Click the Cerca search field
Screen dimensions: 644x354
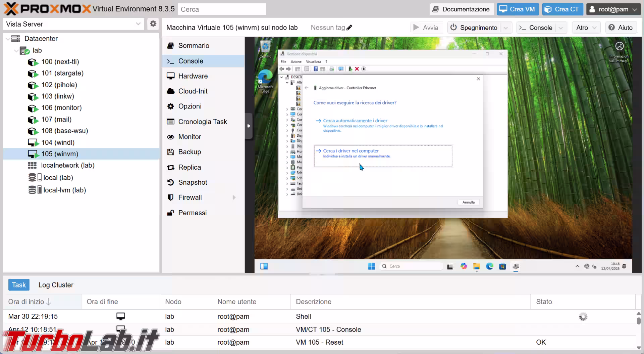pos(222,9)
